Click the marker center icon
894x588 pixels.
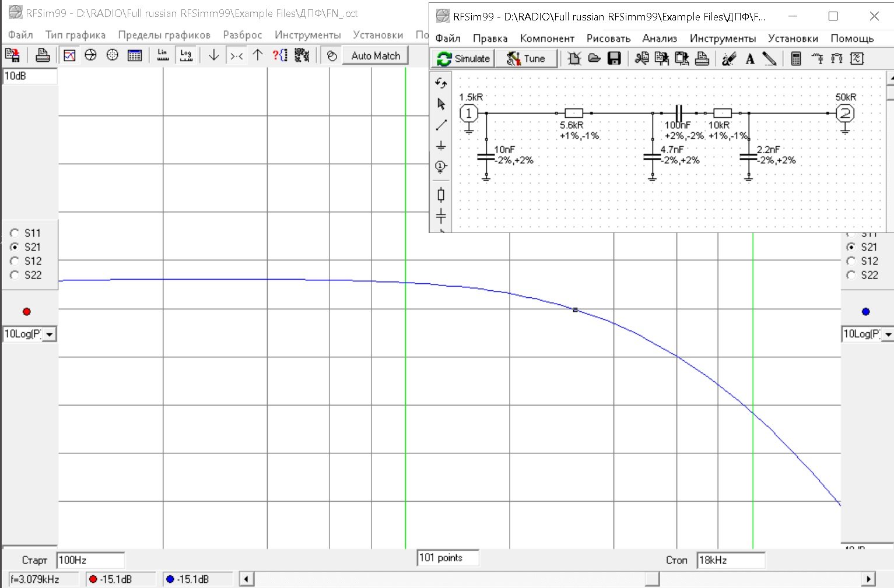click(x=236, y=55)
